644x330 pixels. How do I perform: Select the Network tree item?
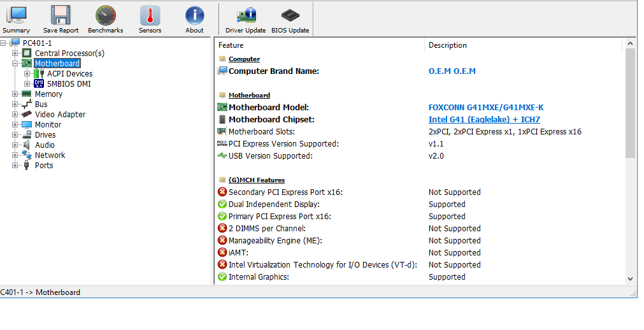point(50,155)
